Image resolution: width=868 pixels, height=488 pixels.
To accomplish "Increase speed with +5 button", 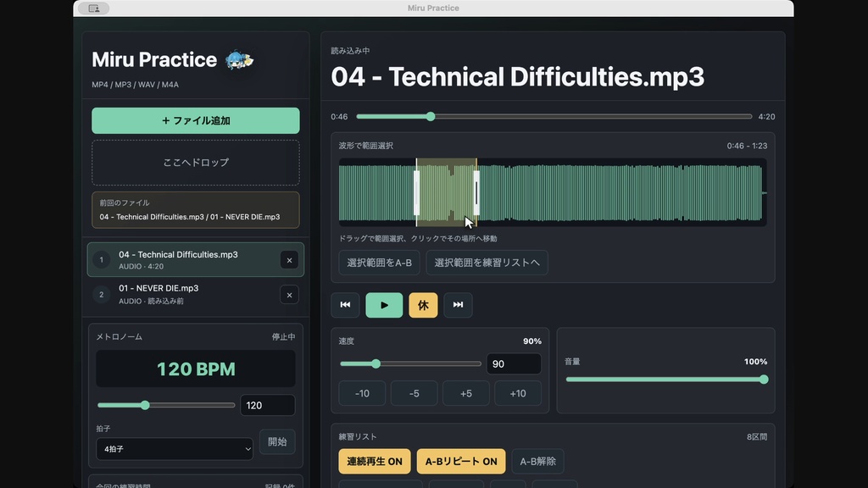I will [466, 393].
